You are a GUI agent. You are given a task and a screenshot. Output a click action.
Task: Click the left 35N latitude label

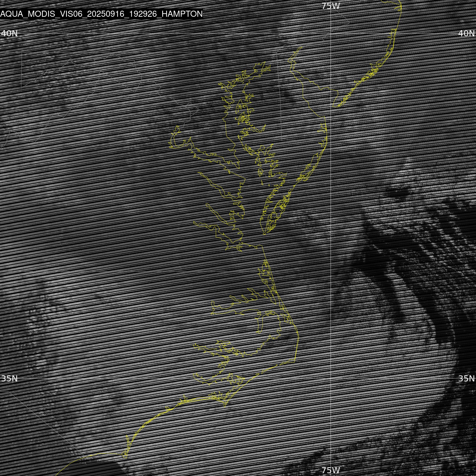[9, 378]
